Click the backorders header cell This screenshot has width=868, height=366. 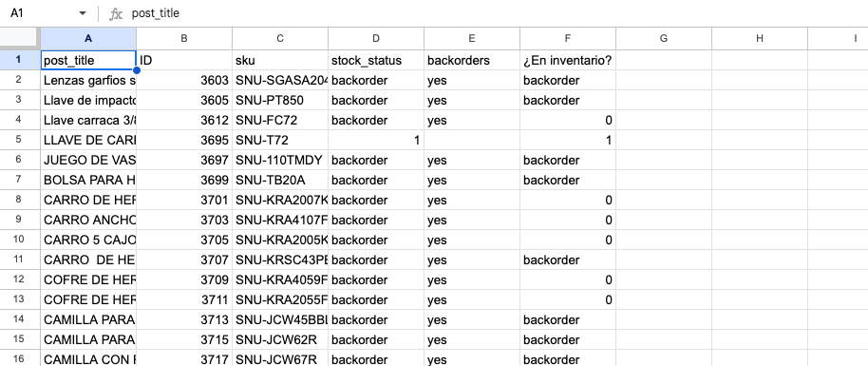472,60
